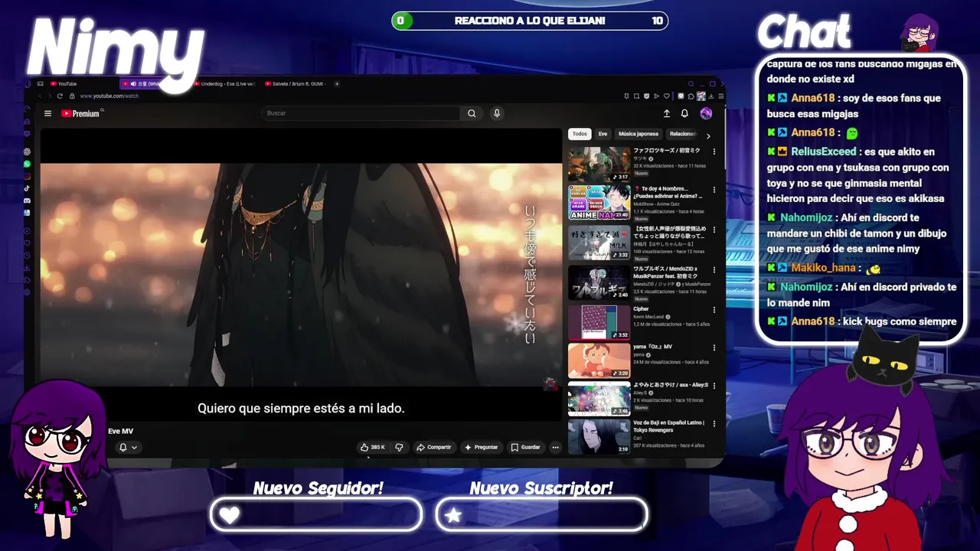Click the pin icon in address bar

[626, 96]
